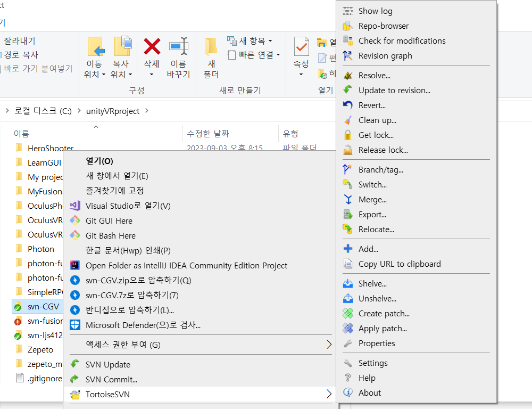
Task: Click the Create patch icon
Action: pyautogui.click(x=348, y=314)
